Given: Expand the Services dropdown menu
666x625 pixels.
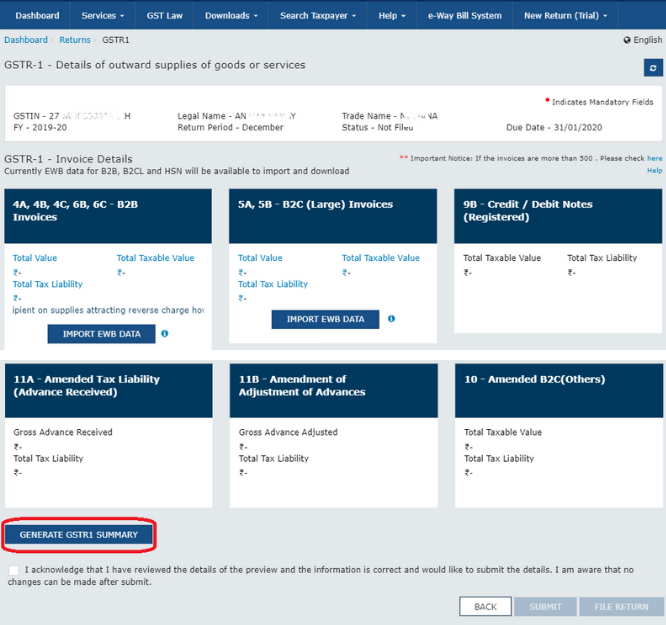Looking at the screenshot, I should click(102, 16).
